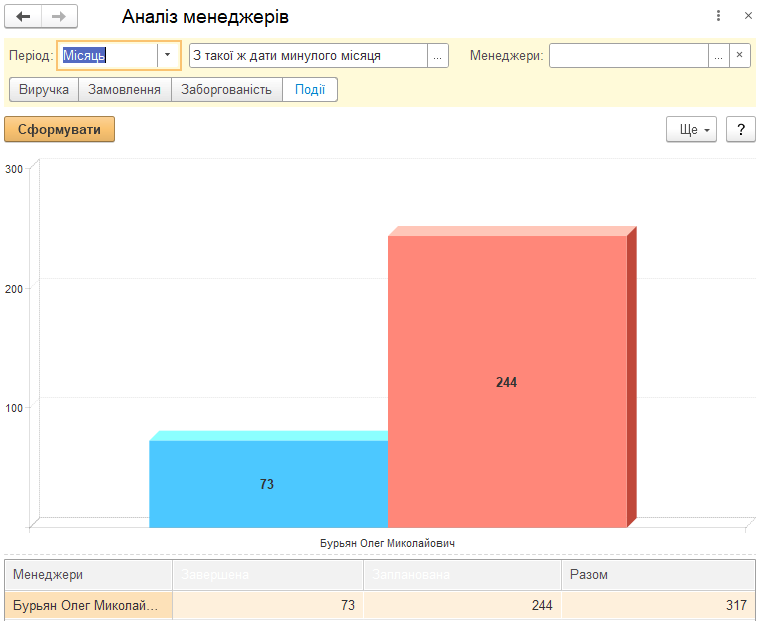Switch to the Заборгованість tab
The width and height of the screenshot is (760, 621).
226,90
